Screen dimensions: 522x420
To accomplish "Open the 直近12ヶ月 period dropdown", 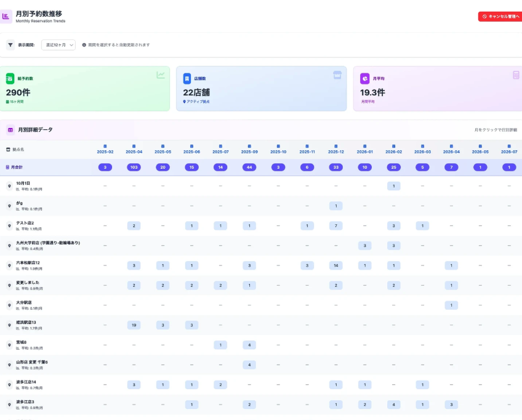I will (x=58, y=45).
